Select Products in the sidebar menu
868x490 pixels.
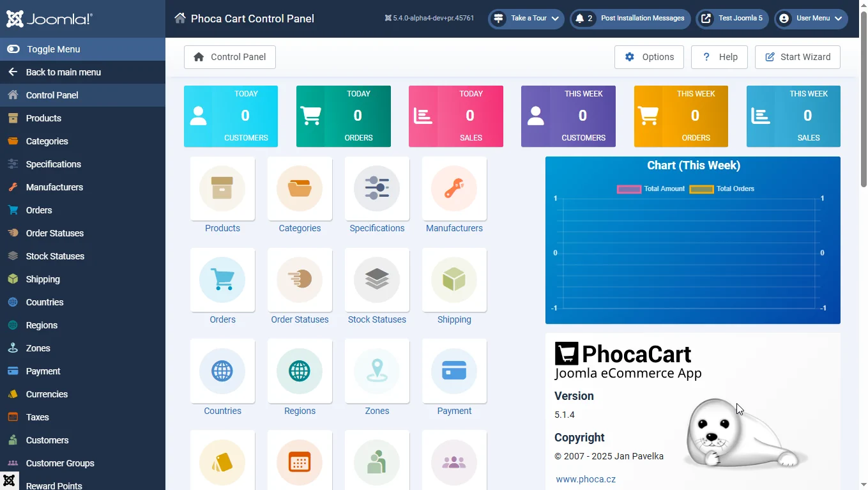pos(82,118)
